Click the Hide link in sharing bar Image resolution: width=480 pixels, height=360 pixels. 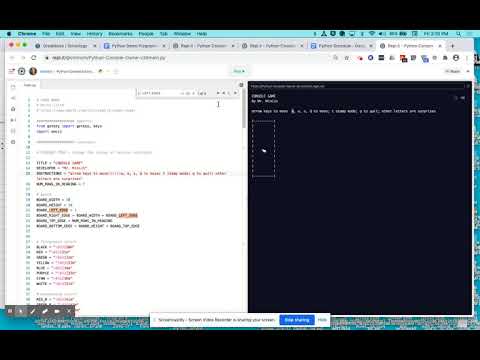322,320
